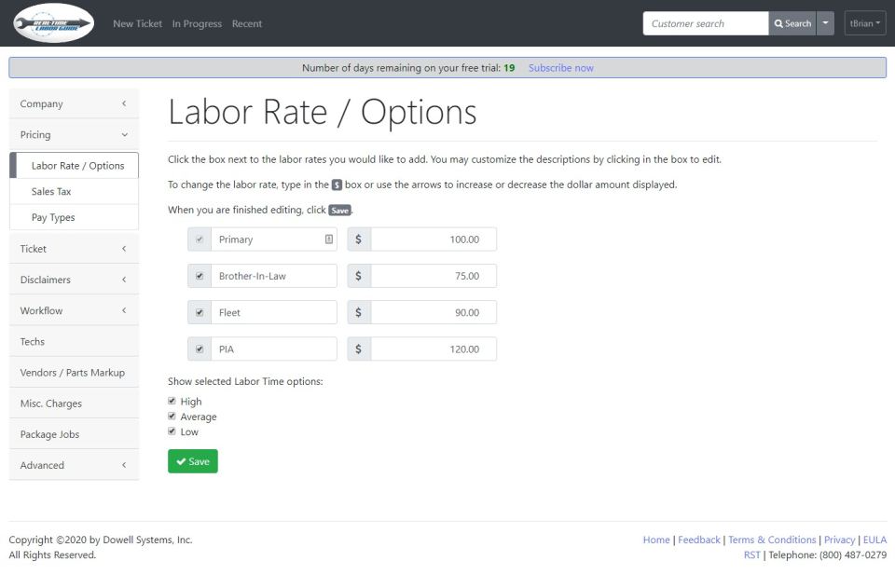Open the search options dropdown arrow
This screenshot has height=588, width=895.
(x=824, y=22)
